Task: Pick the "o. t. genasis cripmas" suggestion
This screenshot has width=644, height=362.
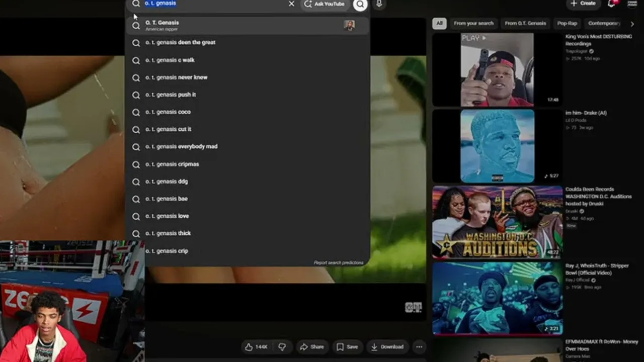Action: (x=248, y=164)
